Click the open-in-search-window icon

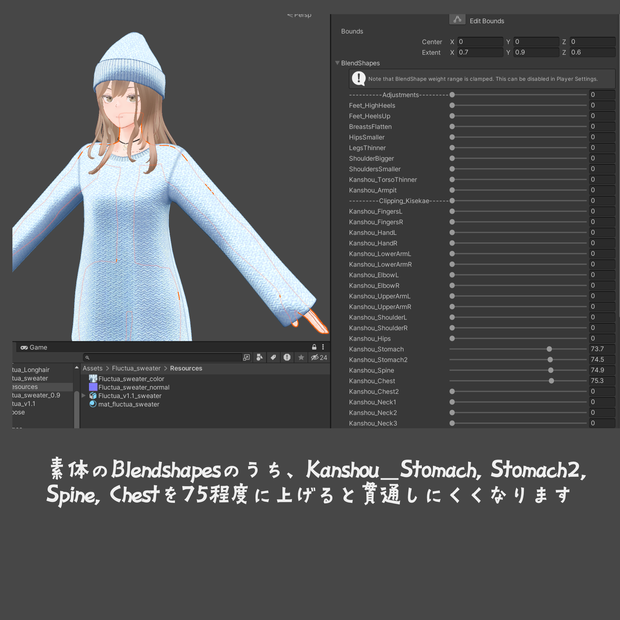pyautogui.click(x=246, y=357)
